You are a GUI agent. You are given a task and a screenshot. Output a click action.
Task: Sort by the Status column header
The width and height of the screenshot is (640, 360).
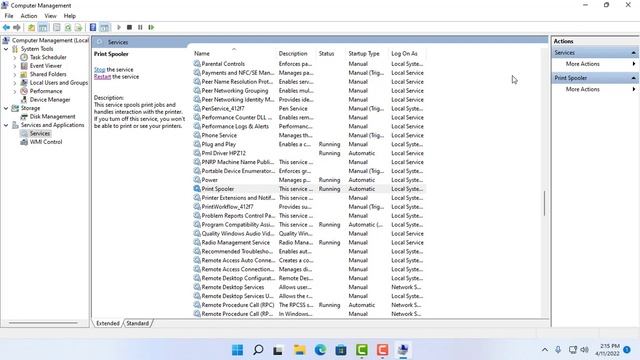(x=326, y=53)
